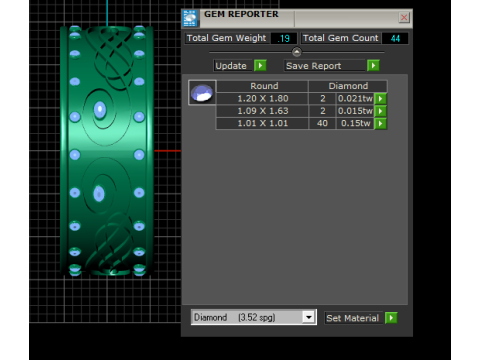Click green arrow on 0.15tw row
480x360 pixels.
[x=380, y=124]
